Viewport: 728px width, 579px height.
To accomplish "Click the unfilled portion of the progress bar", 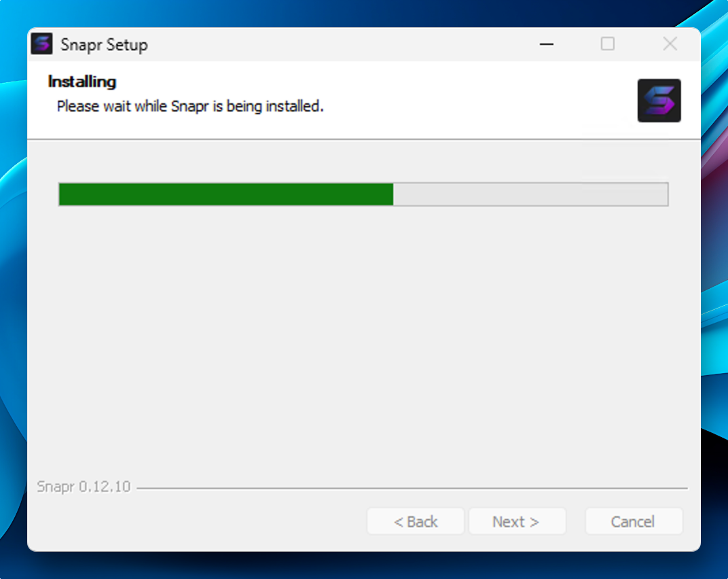I will [530, 194].
